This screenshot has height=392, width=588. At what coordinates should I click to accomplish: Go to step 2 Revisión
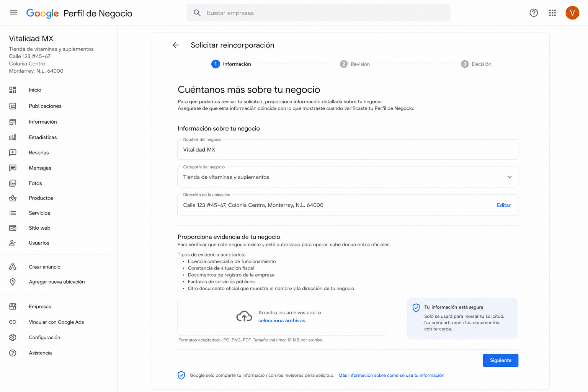coord(355,64)
